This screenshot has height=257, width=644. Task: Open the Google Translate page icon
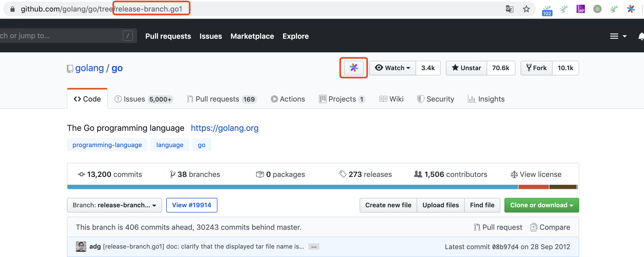(509, 9)
